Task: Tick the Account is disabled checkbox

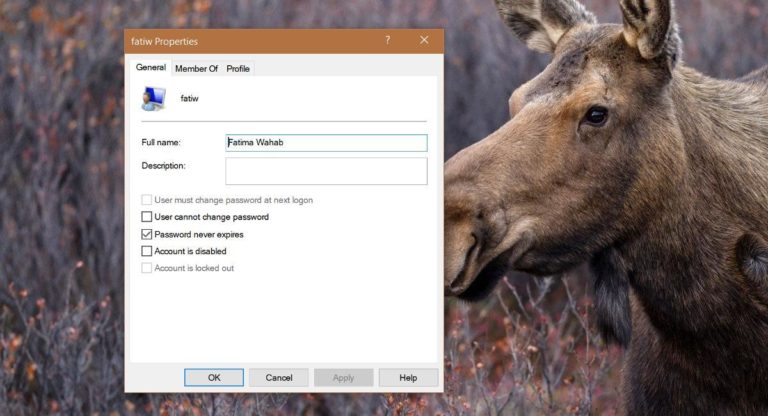Action: click(x=146, y=251)
